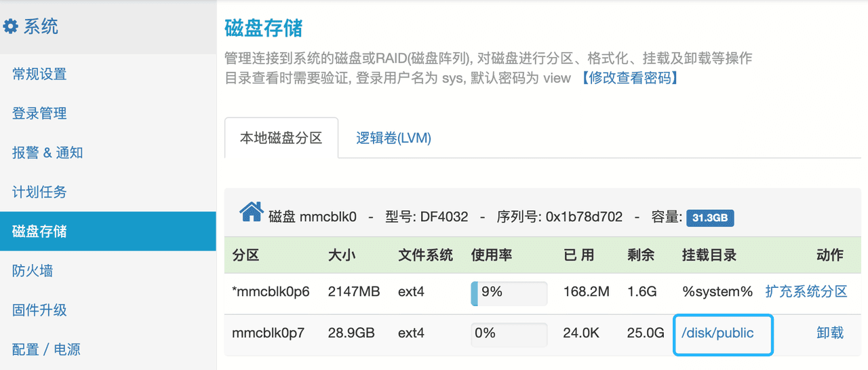The height and width of the screenshot is (370, 868).
Task: Click the 31.3GB capacity badge
Action: [x=710, y=218]
